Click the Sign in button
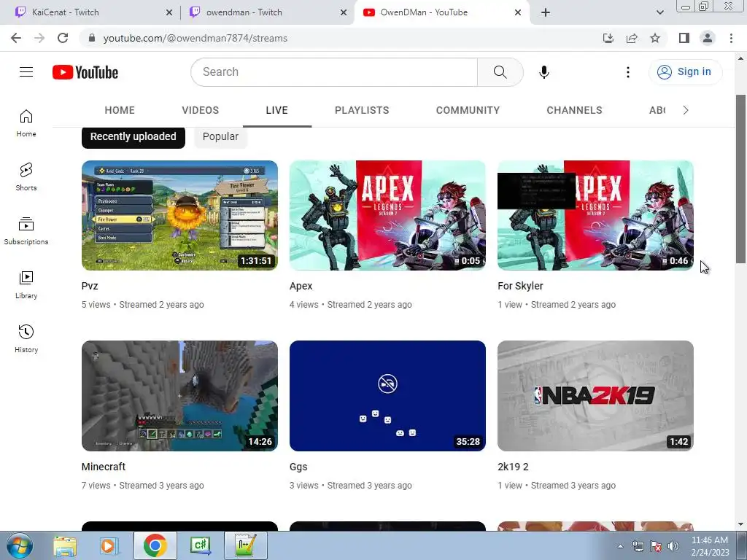Screen dimensions: 747x560 [685, 72]
